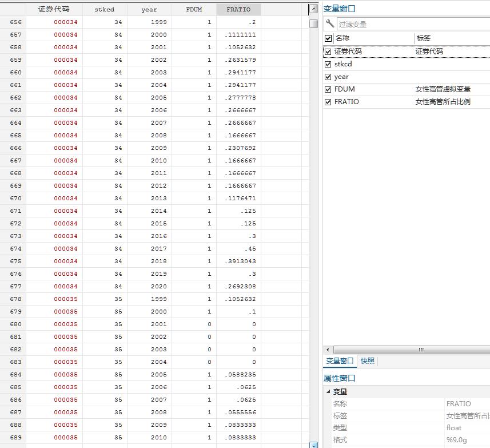
Task: Click the 变量窗口 panel title at top
Action: pos(339,9)
